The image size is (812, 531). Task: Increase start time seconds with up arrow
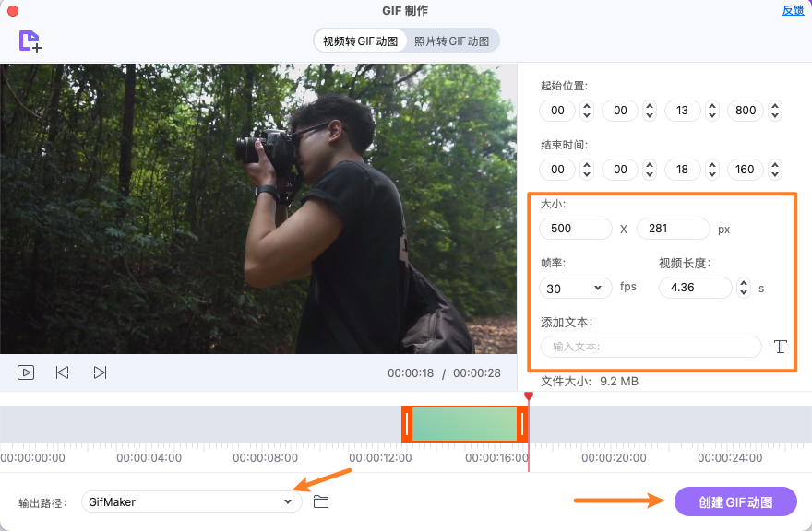[x=713, y=105]
